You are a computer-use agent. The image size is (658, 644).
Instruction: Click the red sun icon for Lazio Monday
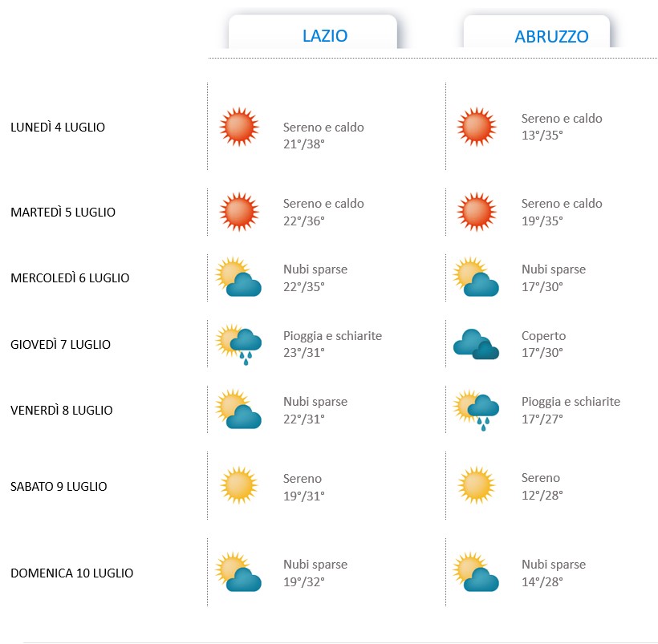(239, 127)
